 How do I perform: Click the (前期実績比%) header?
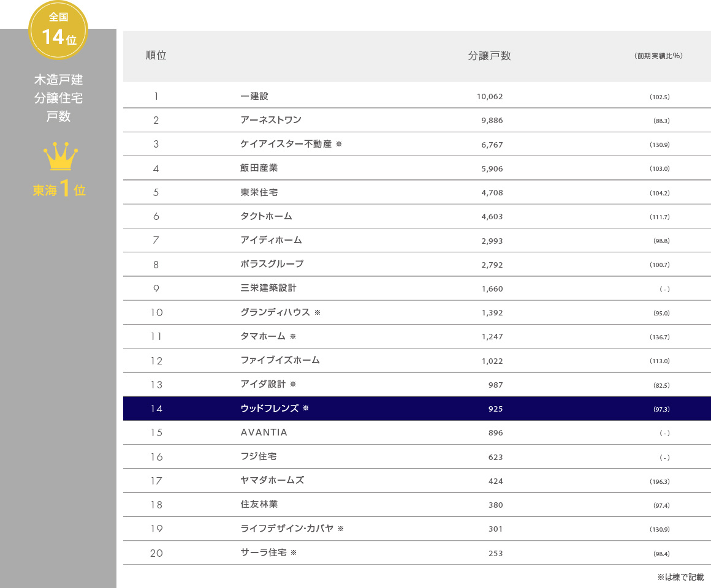(658, 56)
